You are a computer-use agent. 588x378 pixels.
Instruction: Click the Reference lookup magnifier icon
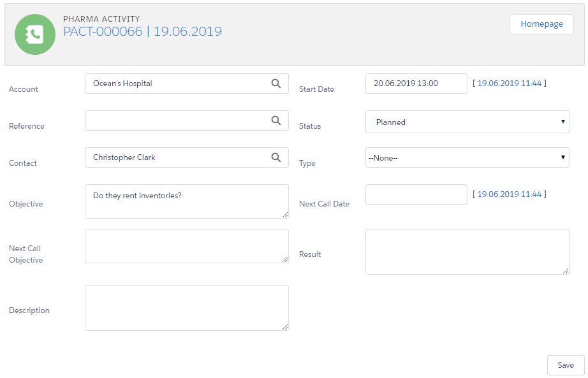point(276,120)
